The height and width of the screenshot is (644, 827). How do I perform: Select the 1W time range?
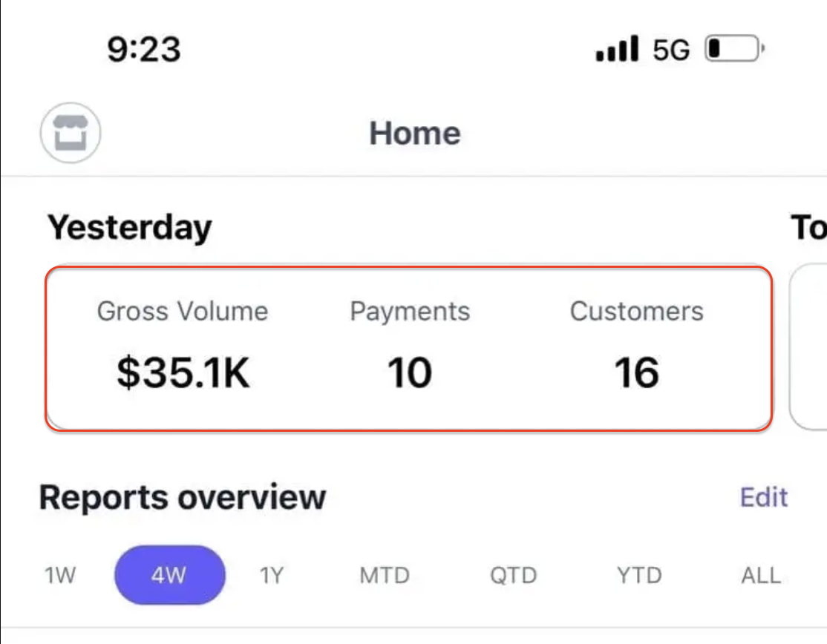[x=60, y=576]
